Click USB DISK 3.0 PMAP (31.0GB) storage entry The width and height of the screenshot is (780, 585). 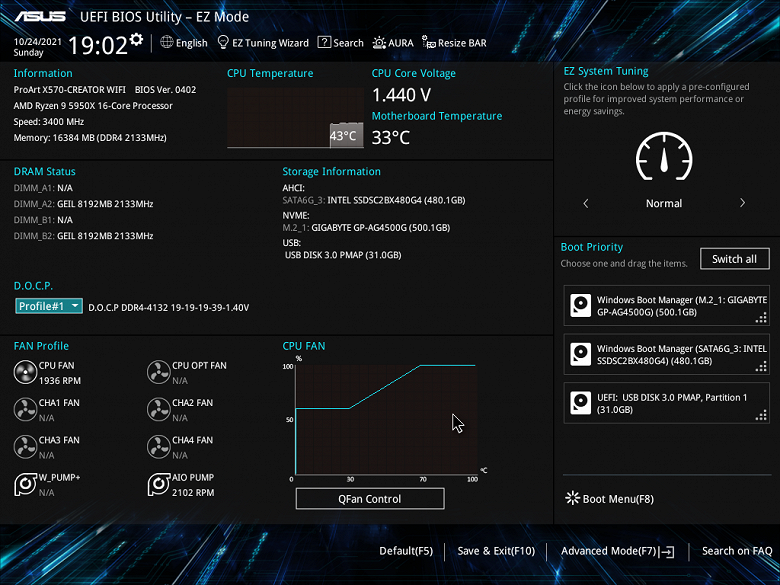point(343,255)
